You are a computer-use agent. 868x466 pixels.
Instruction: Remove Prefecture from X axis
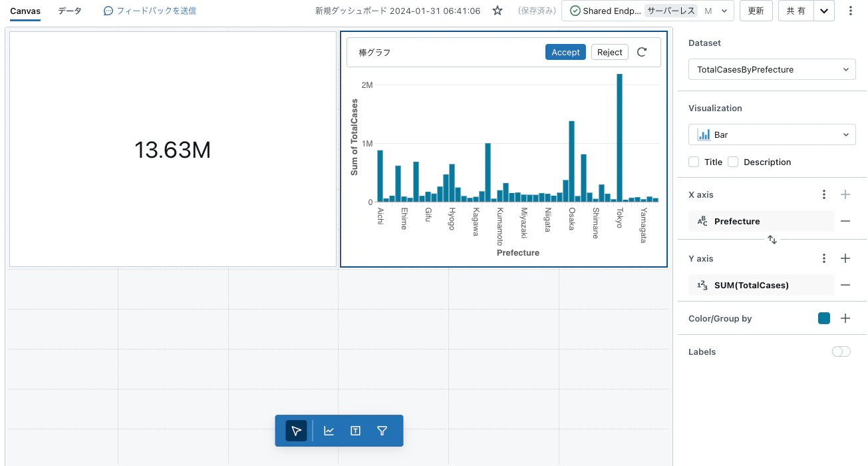pyautogui.click(x=845, y=221)
